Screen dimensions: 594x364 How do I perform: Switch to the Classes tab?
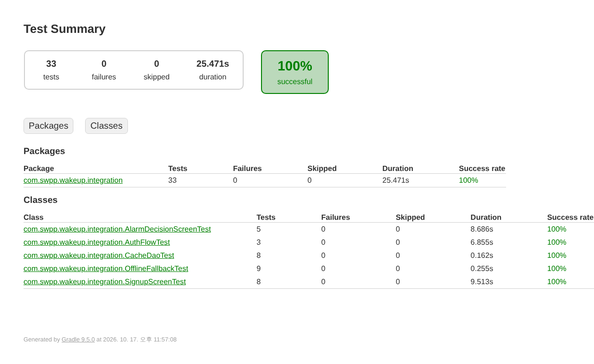(106, 126)
